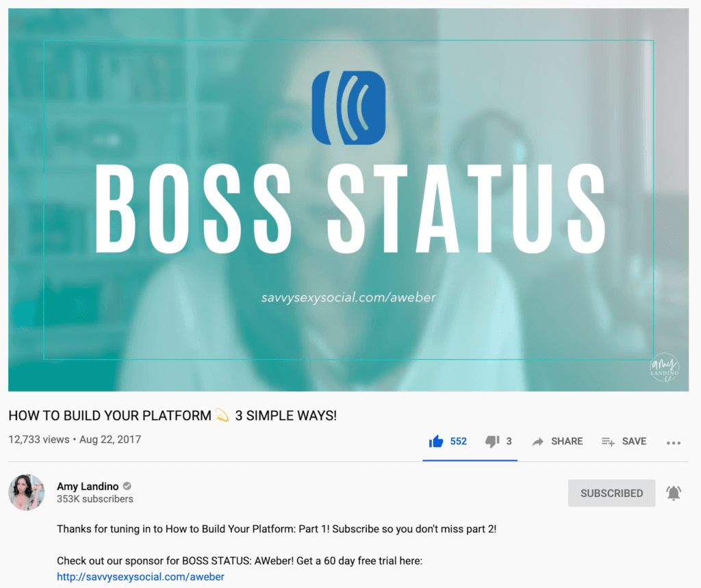This screenshot has width=701, height=588.
Task: Open the Amy Landino channel name link
Action: (88, 486)
